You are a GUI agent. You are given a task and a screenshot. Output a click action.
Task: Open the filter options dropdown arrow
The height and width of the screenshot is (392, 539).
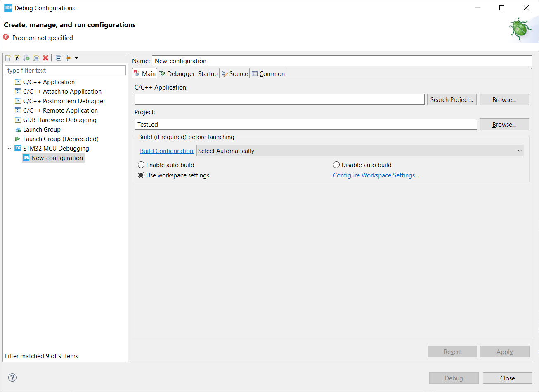76,58
